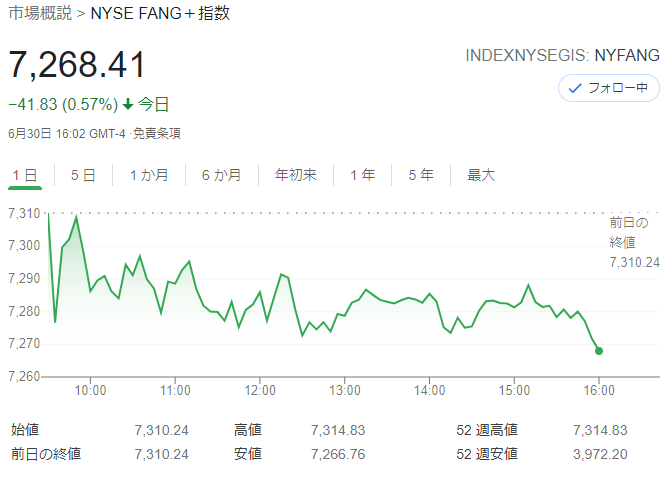669x484 pixels.
Task: Click the 始値 row label
Action: point(25,430)
